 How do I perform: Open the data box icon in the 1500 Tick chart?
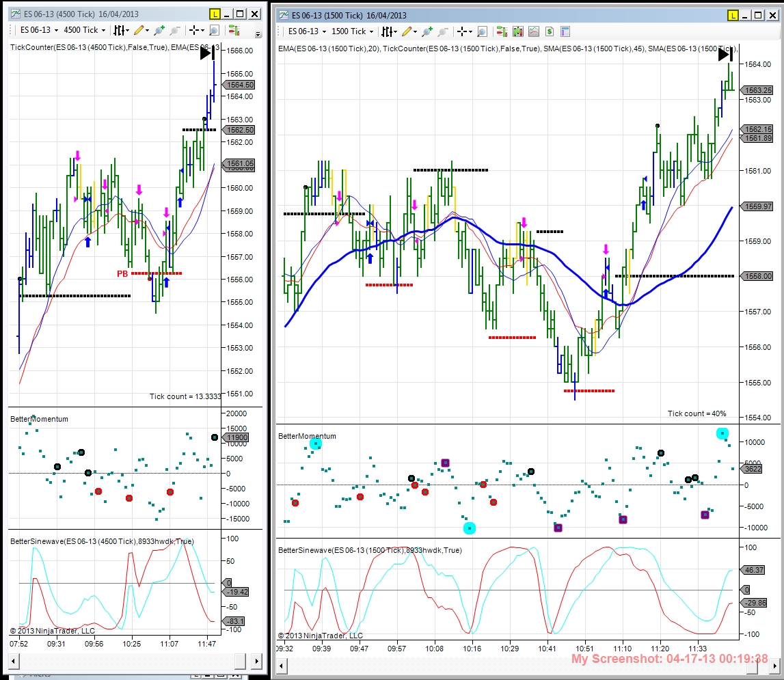click(482, 31)
